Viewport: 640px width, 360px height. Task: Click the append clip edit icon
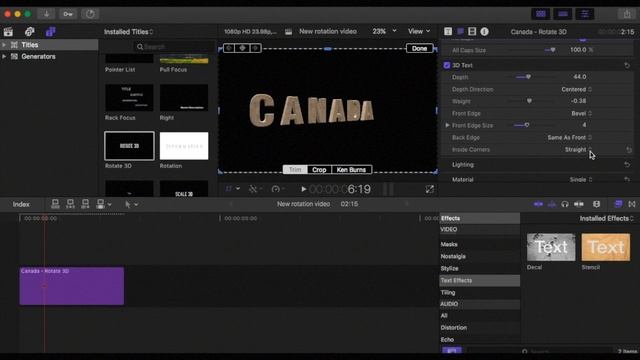point(85,204)
